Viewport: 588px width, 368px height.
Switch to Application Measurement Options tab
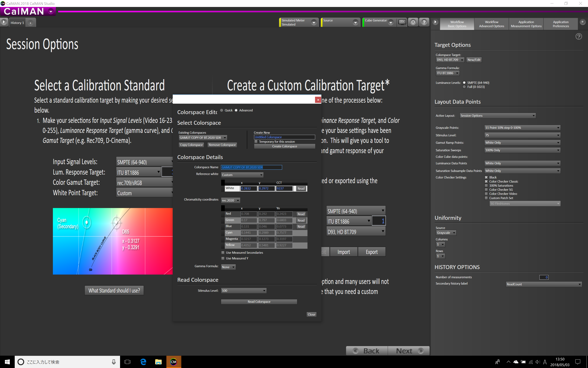tap(526, 24)
